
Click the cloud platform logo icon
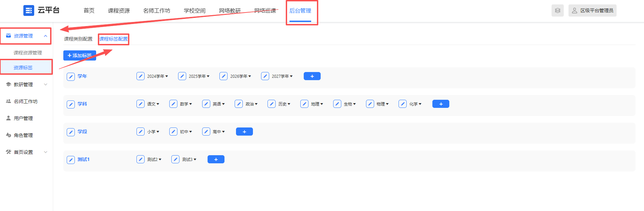pos(29,10)
